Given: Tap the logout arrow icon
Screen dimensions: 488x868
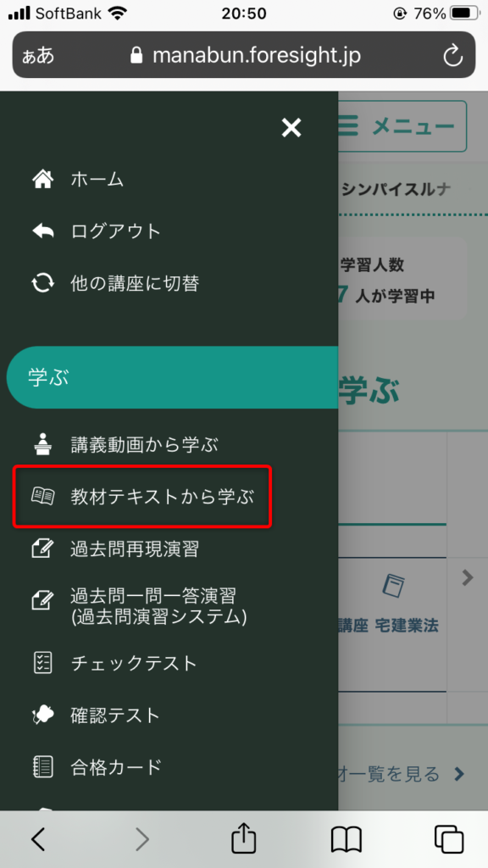Looking at the screenshot, I should [x=43, y=231].
